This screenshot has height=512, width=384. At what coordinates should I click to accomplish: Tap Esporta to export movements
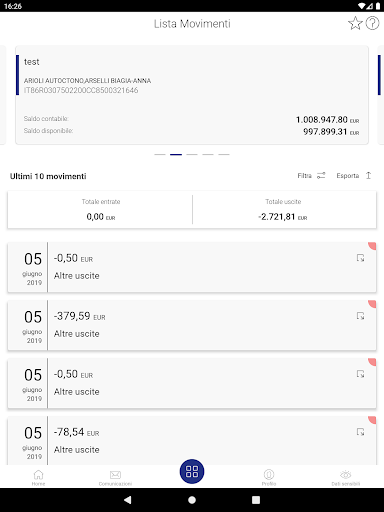(354, 175)
